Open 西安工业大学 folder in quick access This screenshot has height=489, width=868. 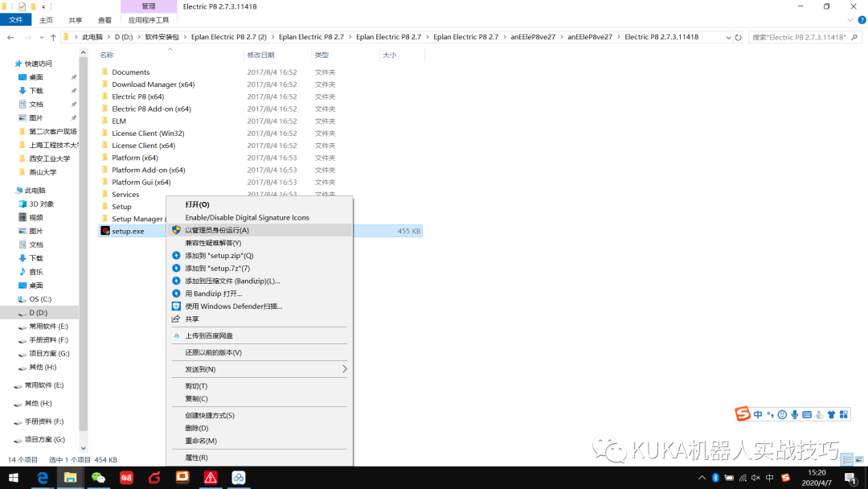[x=49, y=158]
